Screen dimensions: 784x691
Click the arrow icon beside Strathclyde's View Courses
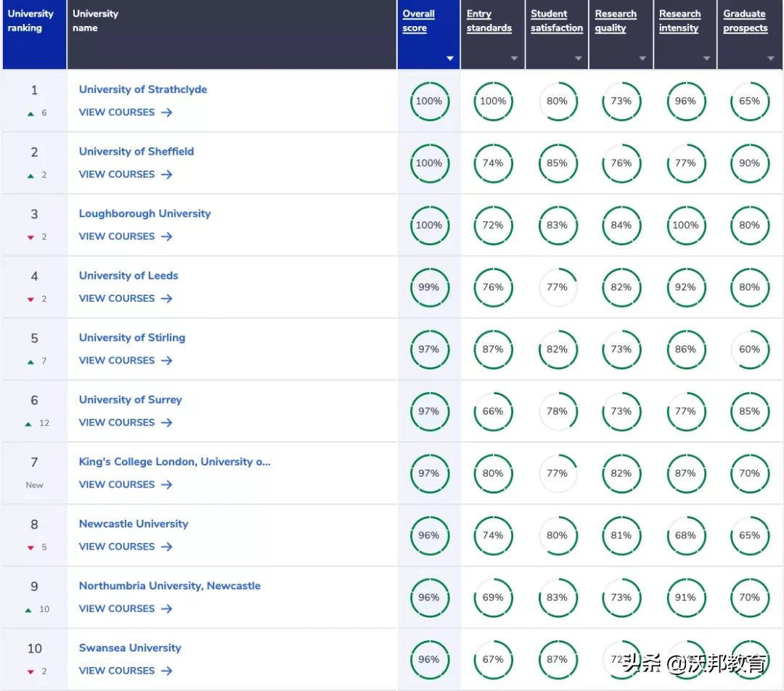167,113
